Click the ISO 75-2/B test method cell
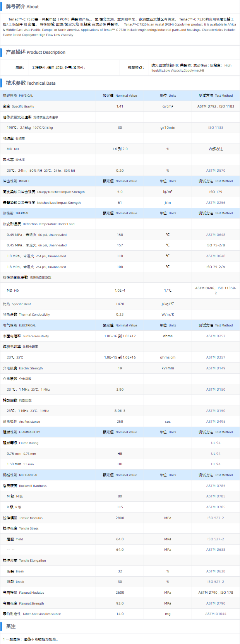 coord(216,245)
